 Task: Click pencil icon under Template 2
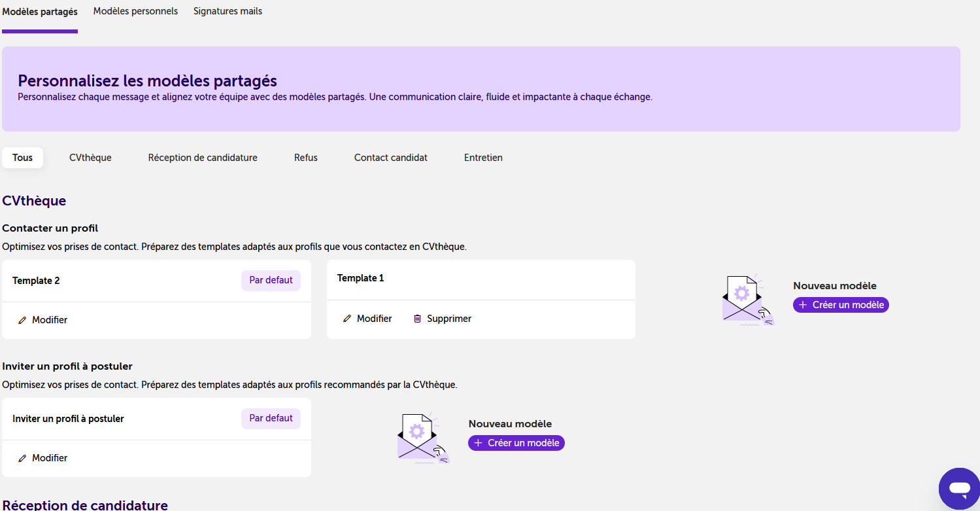pos(22,321)
